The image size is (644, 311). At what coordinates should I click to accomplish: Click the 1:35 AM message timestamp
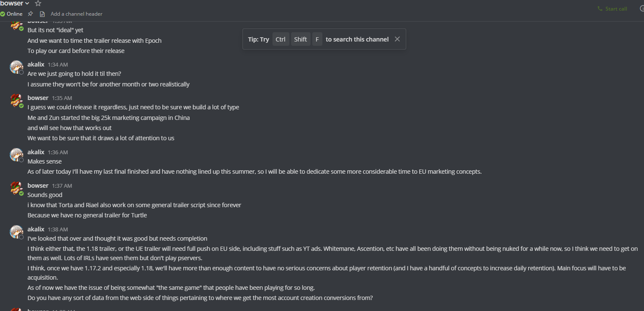tap(62, 98)
